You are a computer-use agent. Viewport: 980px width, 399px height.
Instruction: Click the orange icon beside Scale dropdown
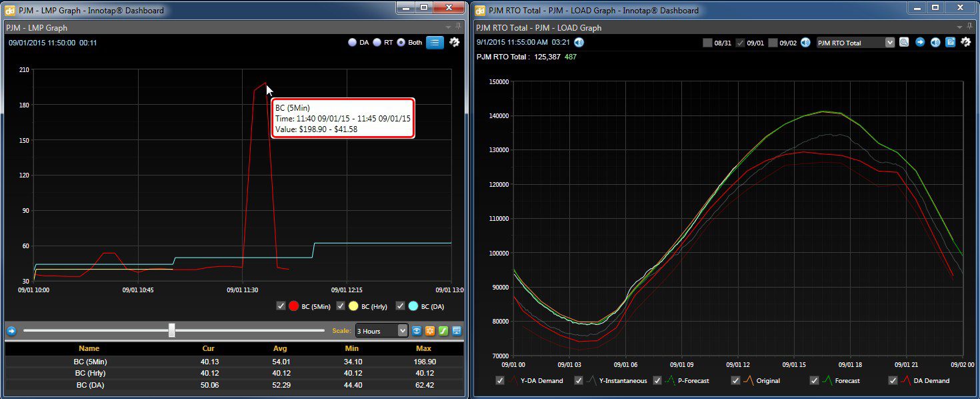tap(429, 331)
